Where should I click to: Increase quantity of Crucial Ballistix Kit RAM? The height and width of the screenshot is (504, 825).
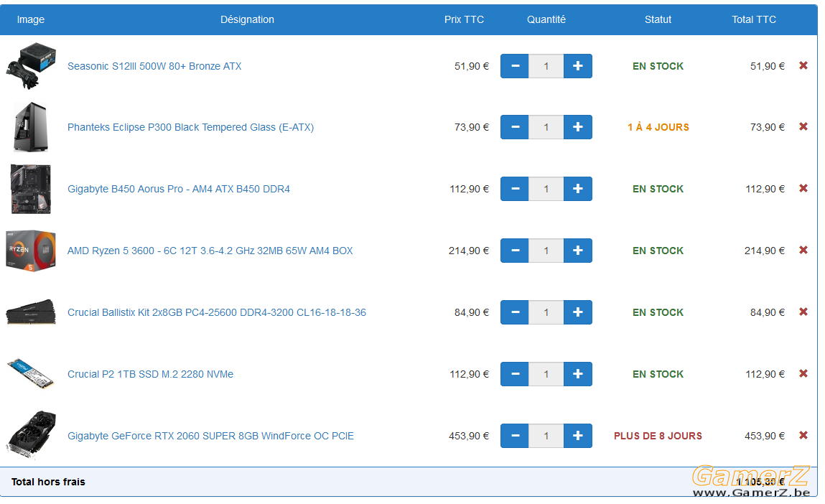pyautogui.click(x=578, y=312)
